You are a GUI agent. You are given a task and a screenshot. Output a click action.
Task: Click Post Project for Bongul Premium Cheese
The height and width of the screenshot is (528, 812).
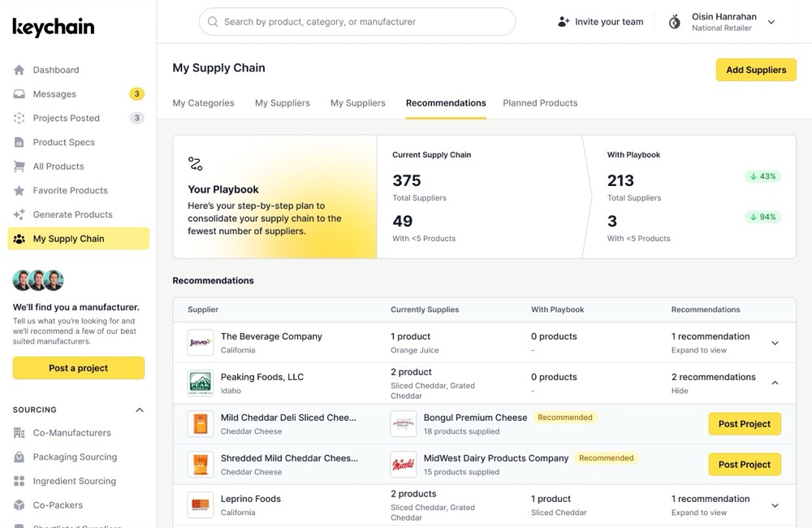point(744,424)
